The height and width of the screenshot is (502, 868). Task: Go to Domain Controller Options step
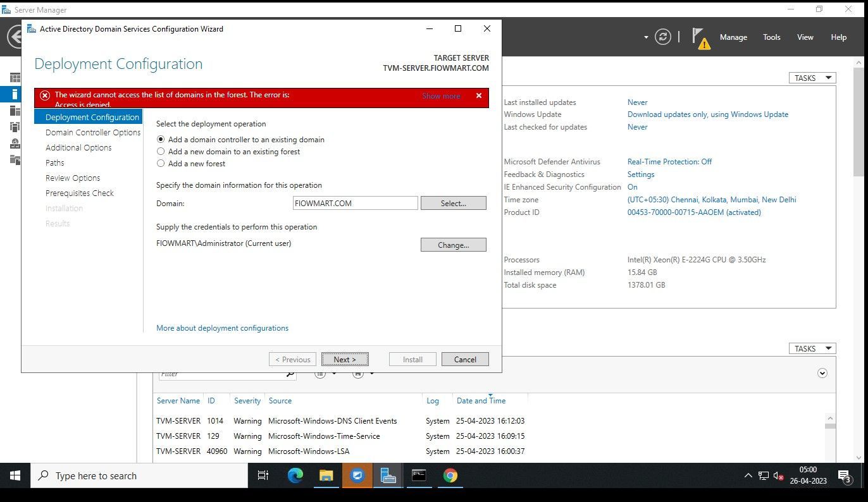93,132
